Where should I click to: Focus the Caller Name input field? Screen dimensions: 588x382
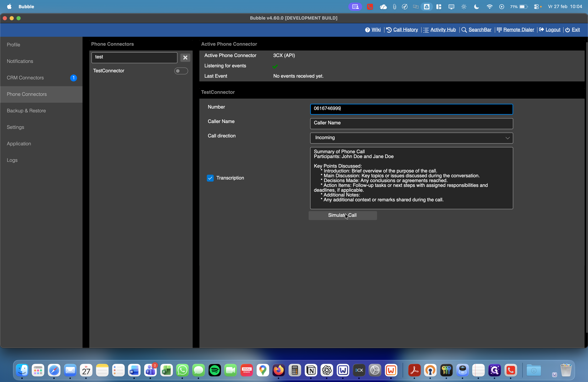pyautogui.click(x=411, y=123)
